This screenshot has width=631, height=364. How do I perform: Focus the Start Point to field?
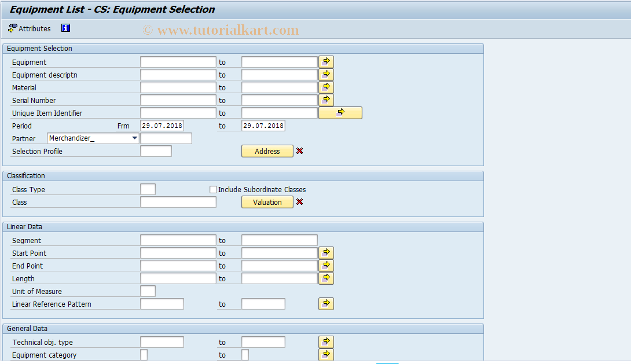tap(280, 253)
